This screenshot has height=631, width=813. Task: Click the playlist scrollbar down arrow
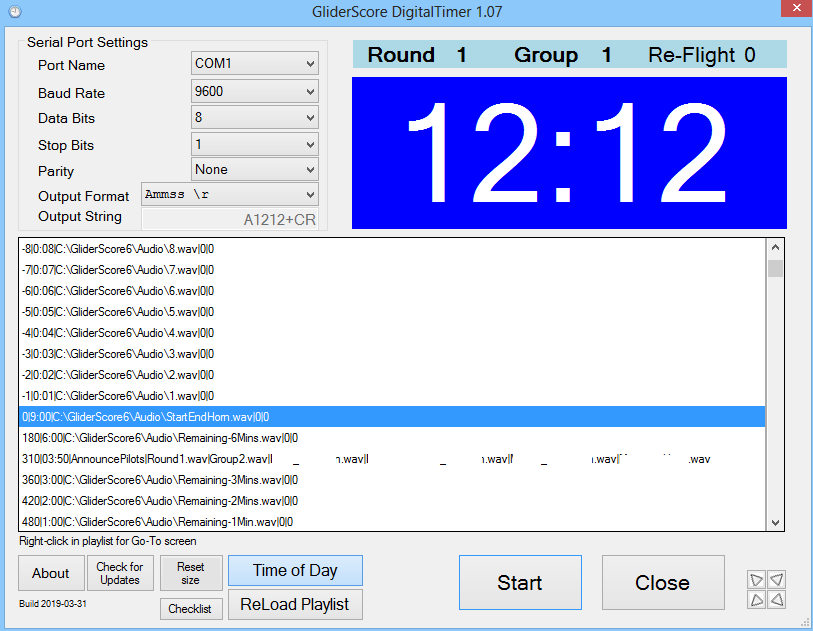[x=775, y=522]
